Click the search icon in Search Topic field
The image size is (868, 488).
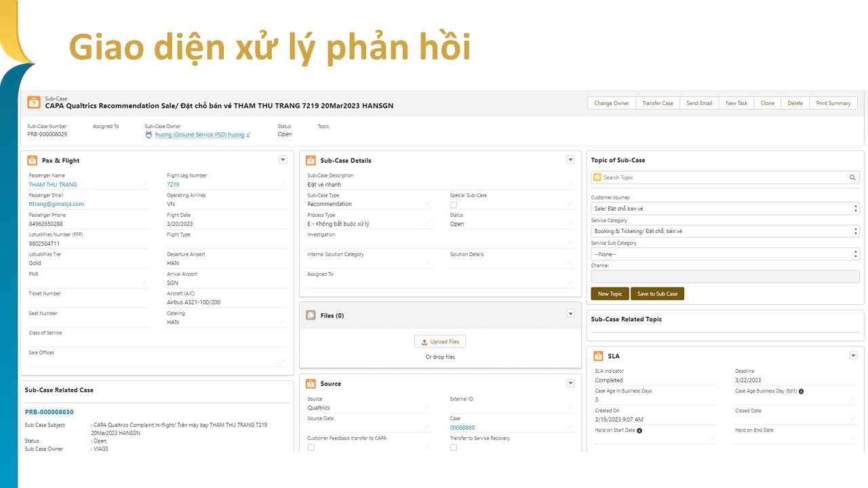click(852, 178)
